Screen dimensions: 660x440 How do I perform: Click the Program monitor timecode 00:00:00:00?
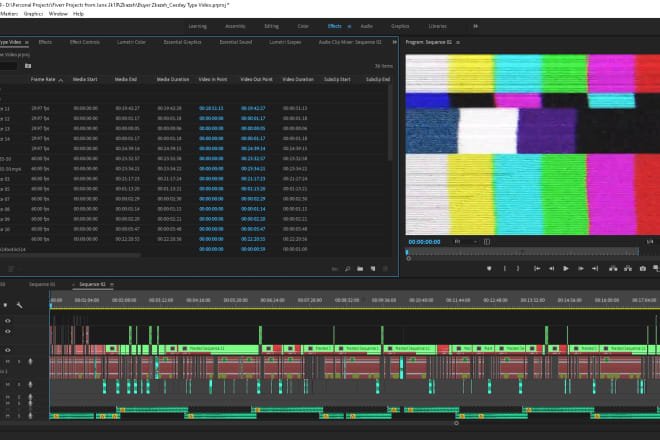[424, 242]
